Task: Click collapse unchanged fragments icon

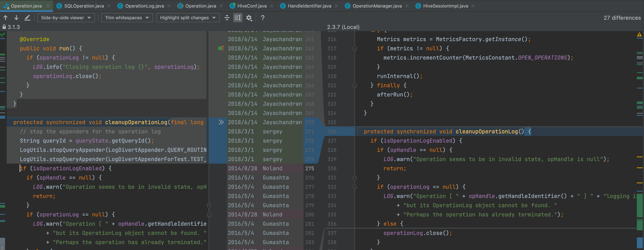Action: click(227, 18)
